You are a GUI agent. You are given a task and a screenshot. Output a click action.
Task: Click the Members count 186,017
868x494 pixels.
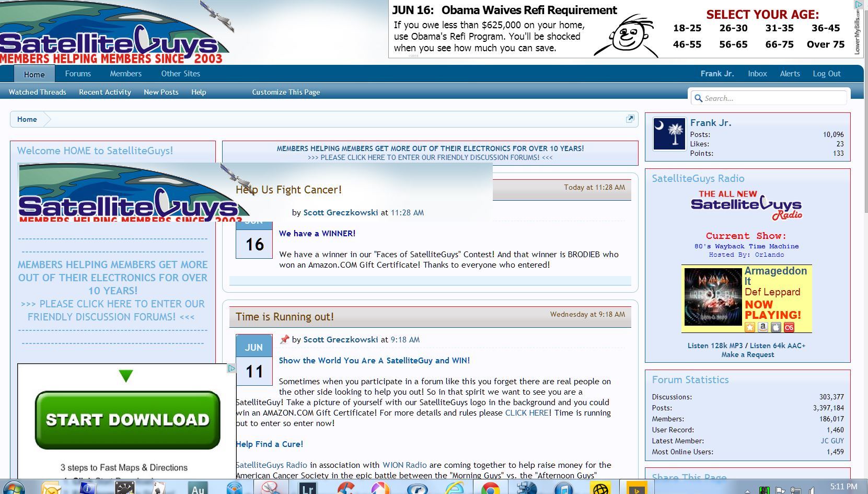(831, 419)
